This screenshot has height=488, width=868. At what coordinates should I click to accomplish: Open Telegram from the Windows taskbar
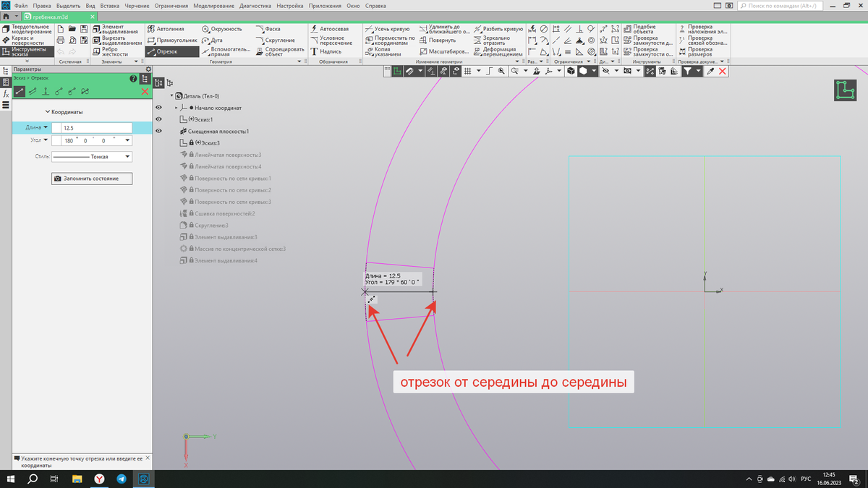point(121,479)
